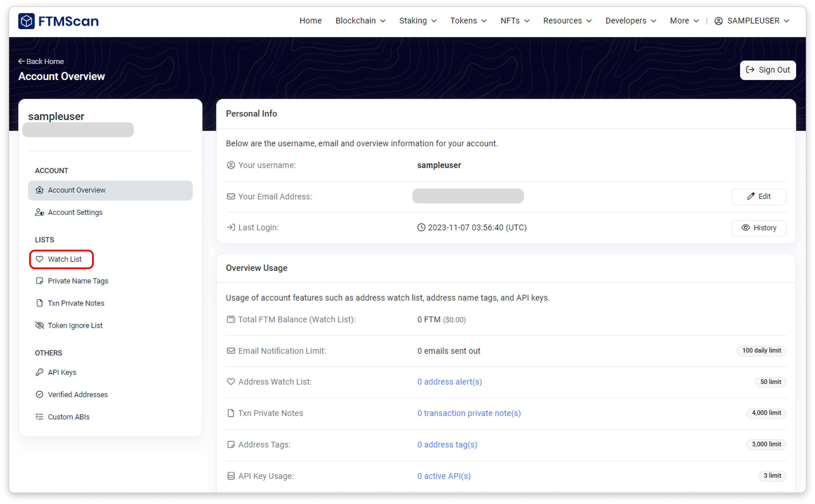
Task: Click the tag note icon beside Address Tags
Action: [x=230, y=445]
